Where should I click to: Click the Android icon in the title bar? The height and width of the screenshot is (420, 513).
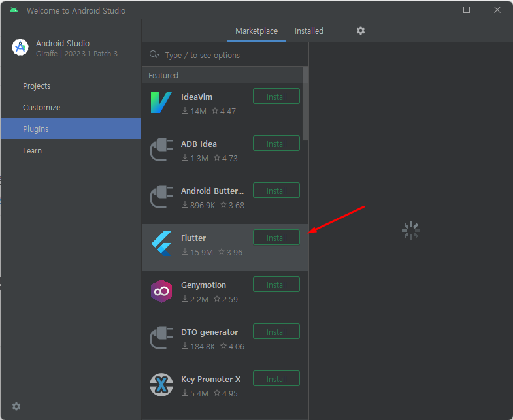14,10
